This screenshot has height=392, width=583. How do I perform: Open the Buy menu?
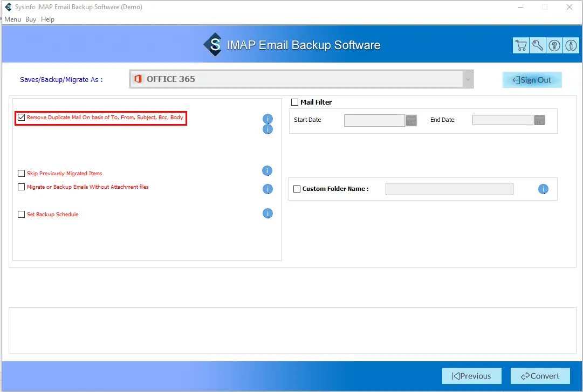(x=31, y=19)
